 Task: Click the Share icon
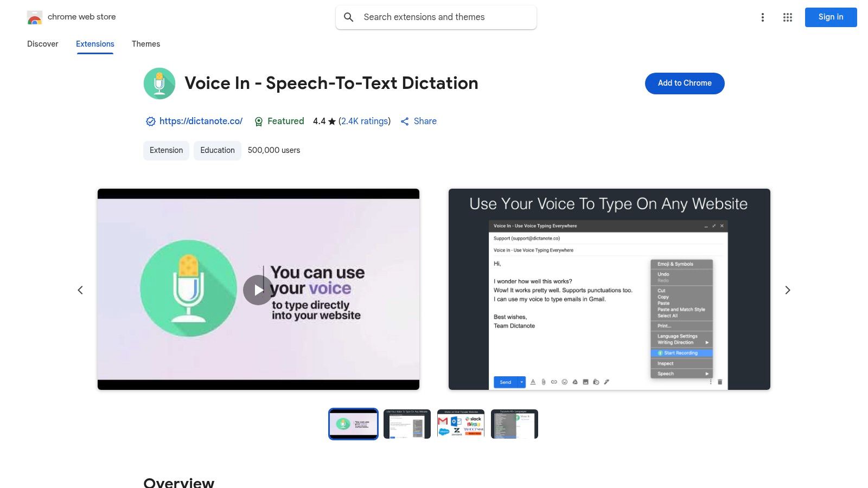click(405, 121)
